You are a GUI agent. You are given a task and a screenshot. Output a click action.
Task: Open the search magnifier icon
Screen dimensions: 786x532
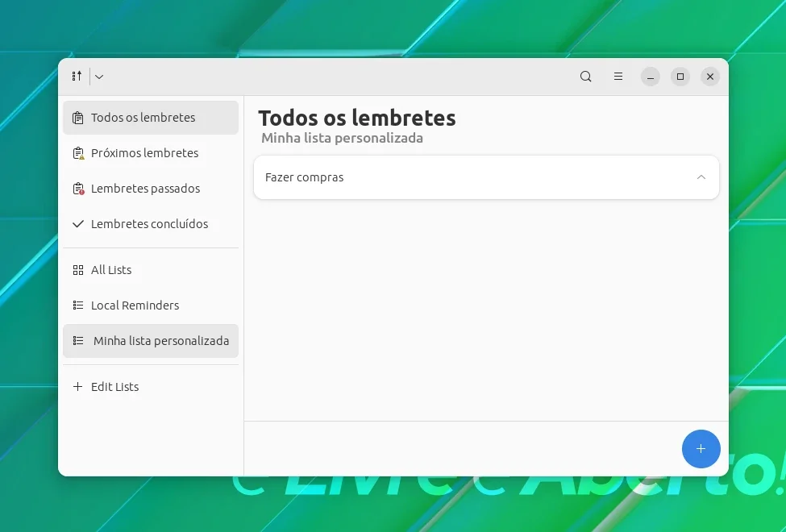(x=585, y=77)
